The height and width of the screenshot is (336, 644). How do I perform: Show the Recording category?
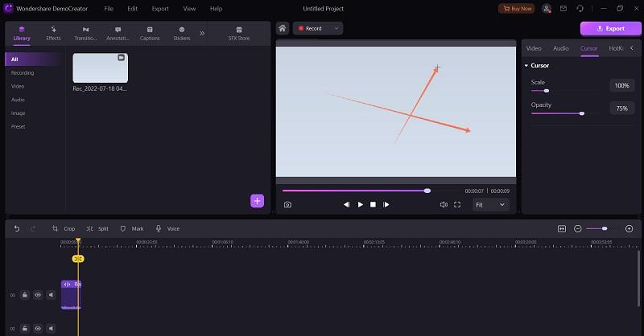click(23, 72)
